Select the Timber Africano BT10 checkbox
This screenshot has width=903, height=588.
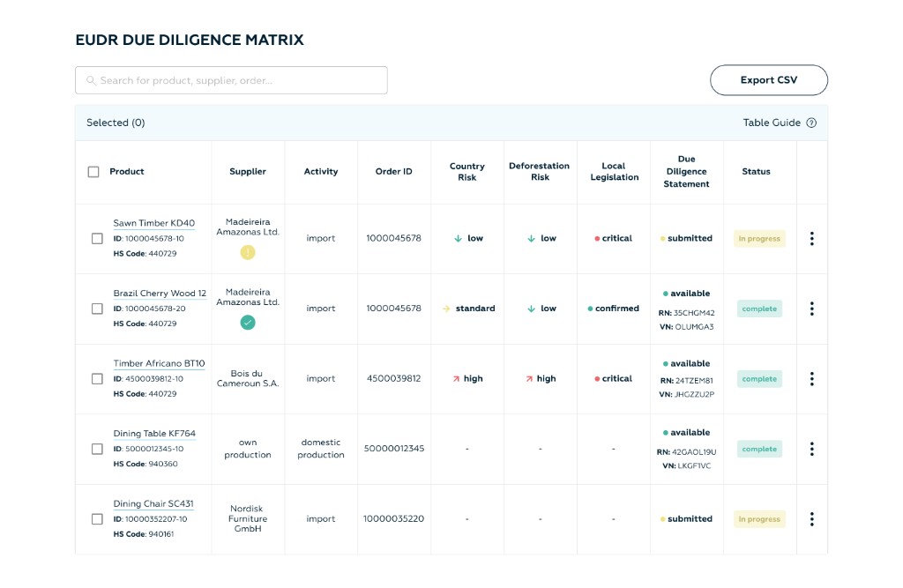coord(97,379)
